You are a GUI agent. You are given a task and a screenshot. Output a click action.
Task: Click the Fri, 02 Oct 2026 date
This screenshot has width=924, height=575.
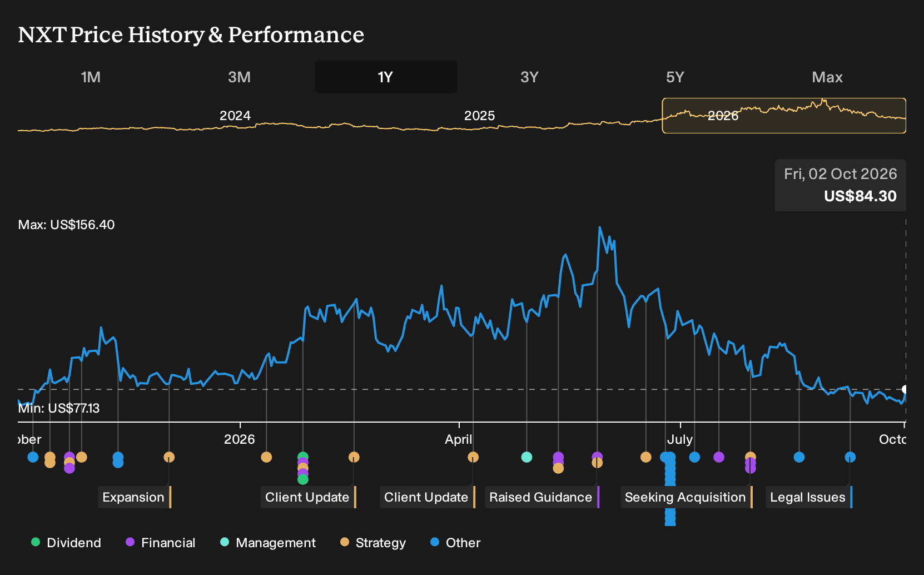[841, 174]
